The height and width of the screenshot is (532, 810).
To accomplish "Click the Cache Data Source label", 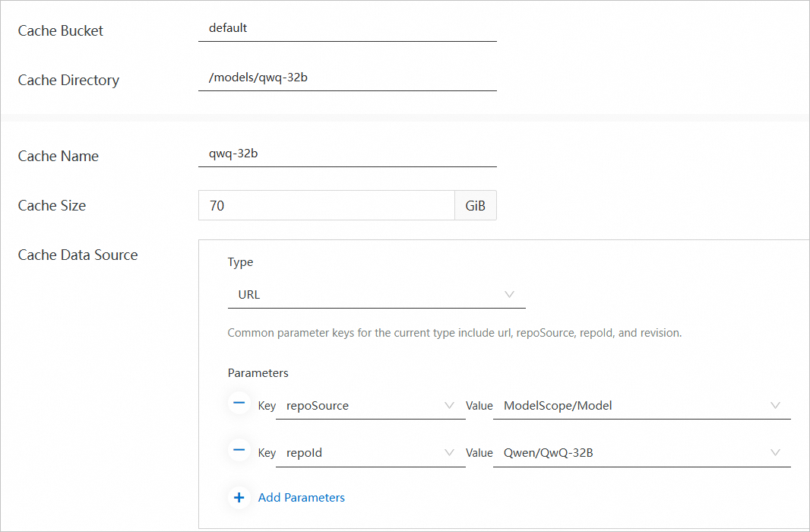I will pyautogui.click(x=78, y=255).
